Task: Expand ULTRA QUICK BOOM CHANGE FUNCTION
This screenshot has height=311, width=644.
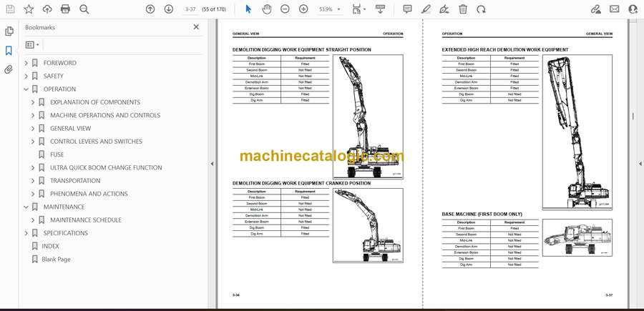Action: click(x=33, y=168)
